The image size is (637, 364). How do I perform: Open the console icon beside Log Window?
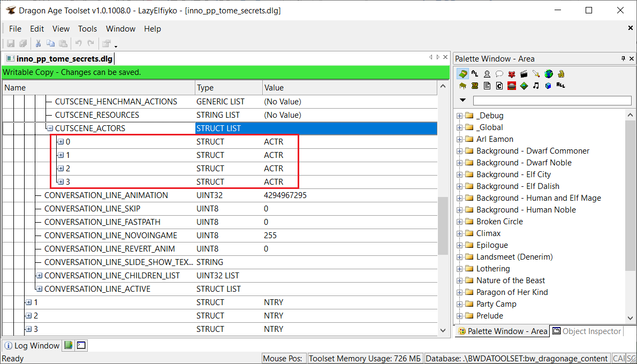(x=81, y=345)
